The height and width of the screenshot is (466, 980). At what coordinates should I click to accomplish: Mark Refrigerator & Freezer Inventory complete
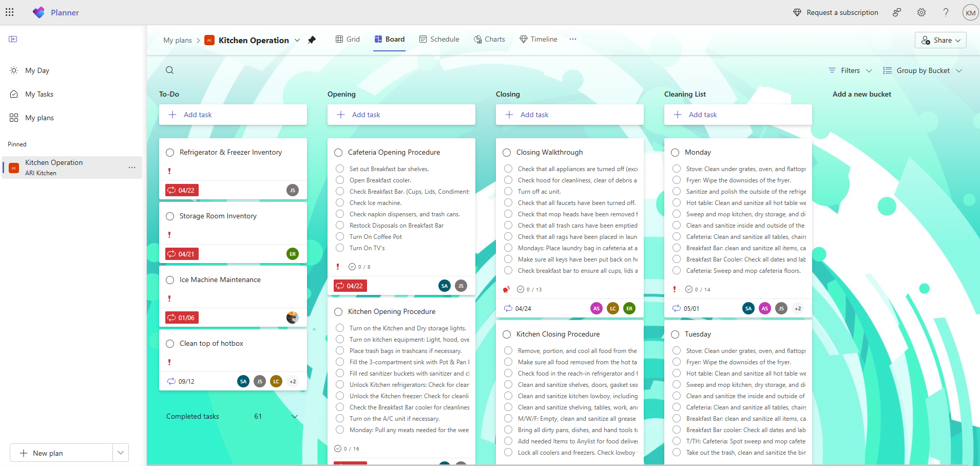[x=170, y=152]
